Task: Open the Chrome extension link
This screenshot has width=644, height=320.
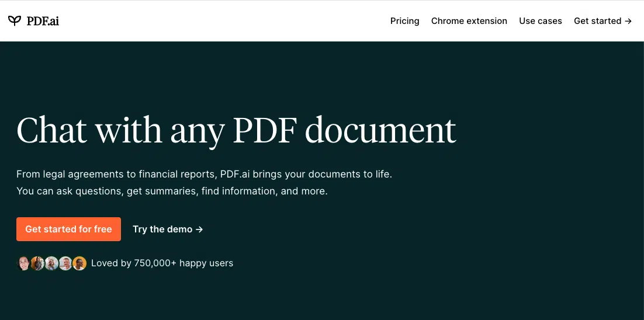Action: pos(469,21)
